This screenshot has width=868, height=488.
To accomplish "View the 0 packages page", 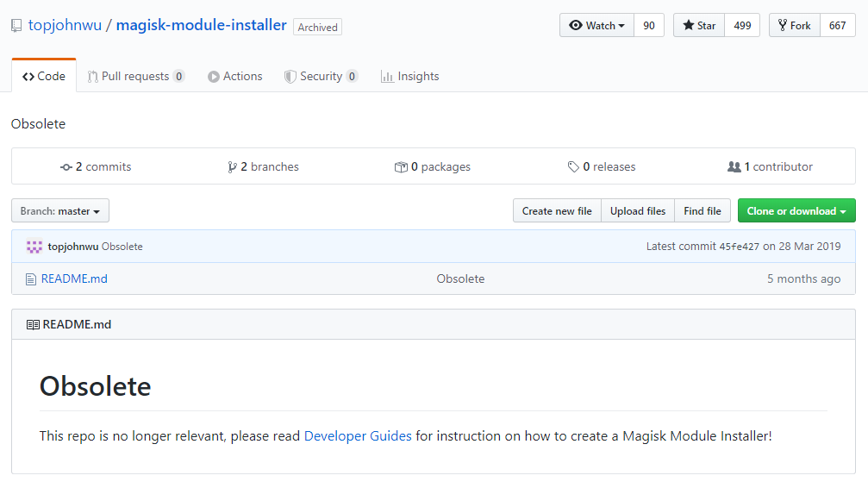I will (x=433, y=166).
